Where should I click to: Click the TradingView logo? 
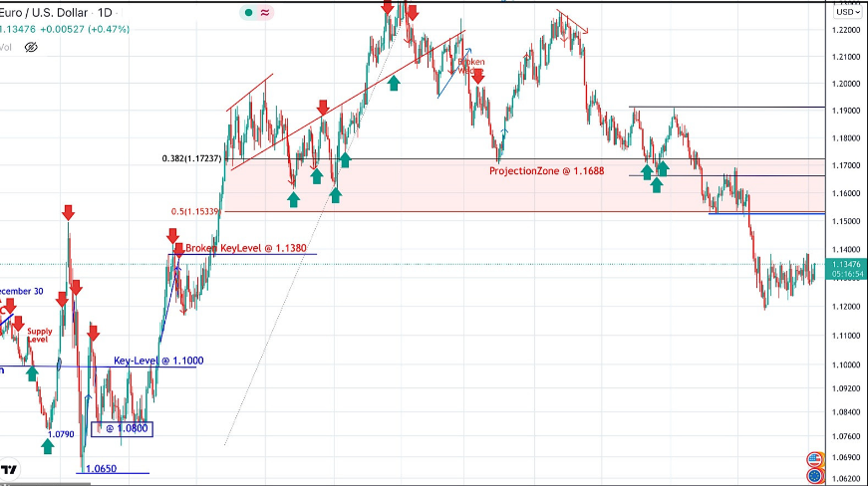[x=9, y=469]
